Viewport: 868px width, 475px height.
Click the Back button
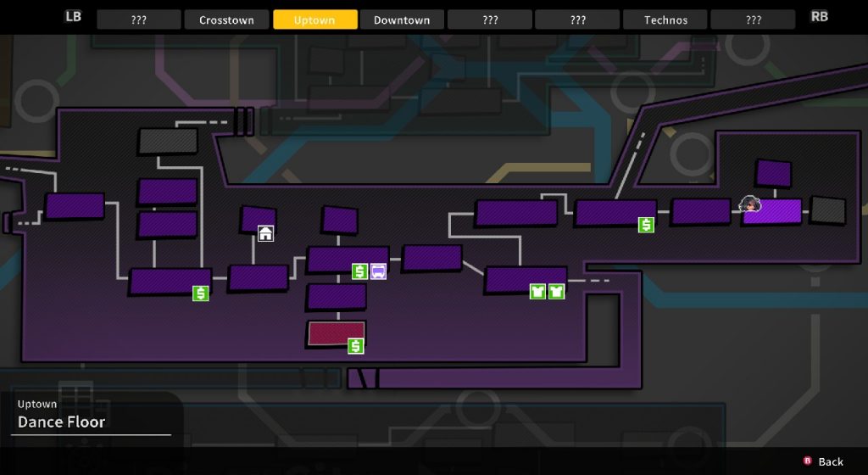[x=822, y=461]
